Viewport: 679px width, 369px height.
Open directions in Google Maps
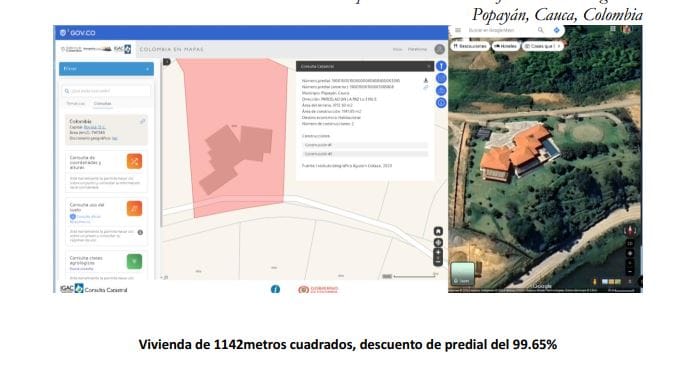click(x=556, y=30)
